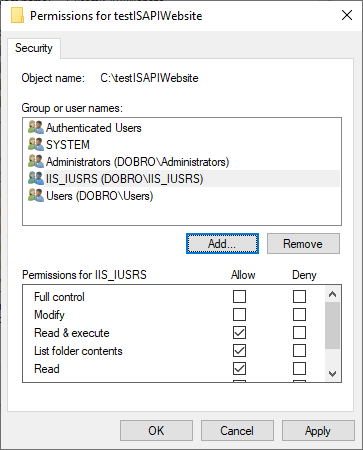Check Deny for List folder contents
The image size is (363, 450).
pyautogui.click(x=299, y=350)
